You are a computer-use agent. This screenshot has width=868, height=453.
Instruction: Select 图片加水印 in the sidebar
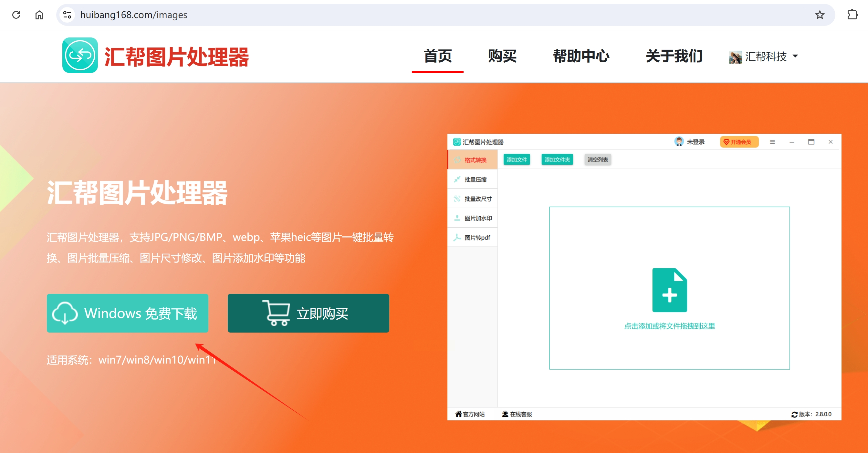[x=473, y=218]
